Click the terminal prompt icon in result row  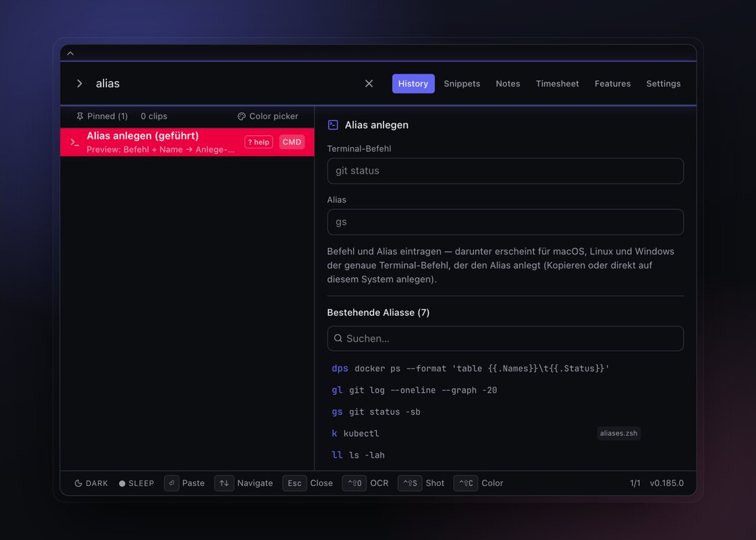click(74, 142)
